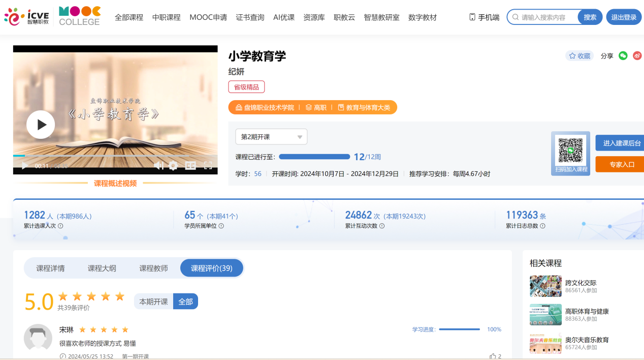Image resolution: width=644 pixels, height=360 pixels.
Task: Open the 课程教师 tab
Action: coord(153,268)
